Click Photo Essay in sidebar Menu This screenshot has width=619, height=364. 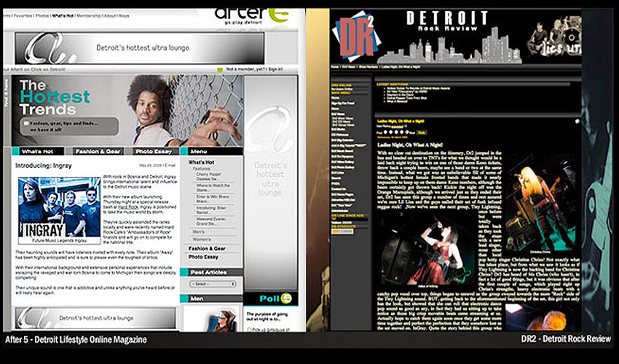click(x=203, y=256)
